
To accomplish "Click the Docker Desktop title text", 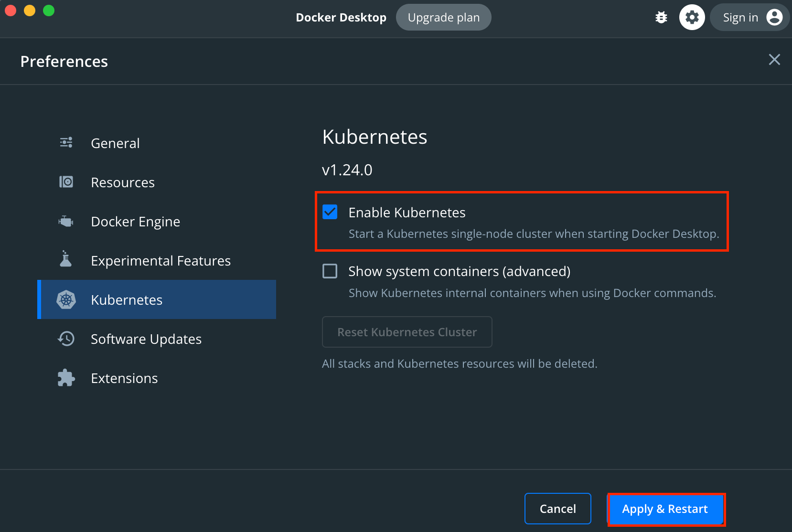I will click(x=341, y=17).
